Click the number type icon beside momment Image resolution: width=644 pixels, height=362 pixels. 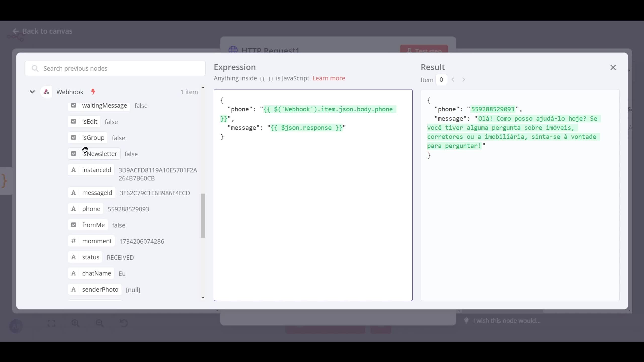point(73,241)
